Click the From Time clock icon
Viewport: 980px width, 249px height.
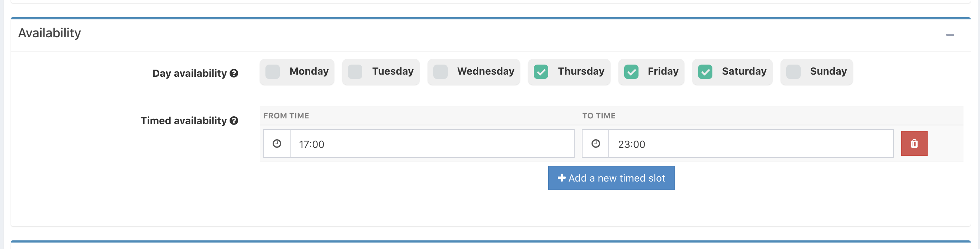277,144
